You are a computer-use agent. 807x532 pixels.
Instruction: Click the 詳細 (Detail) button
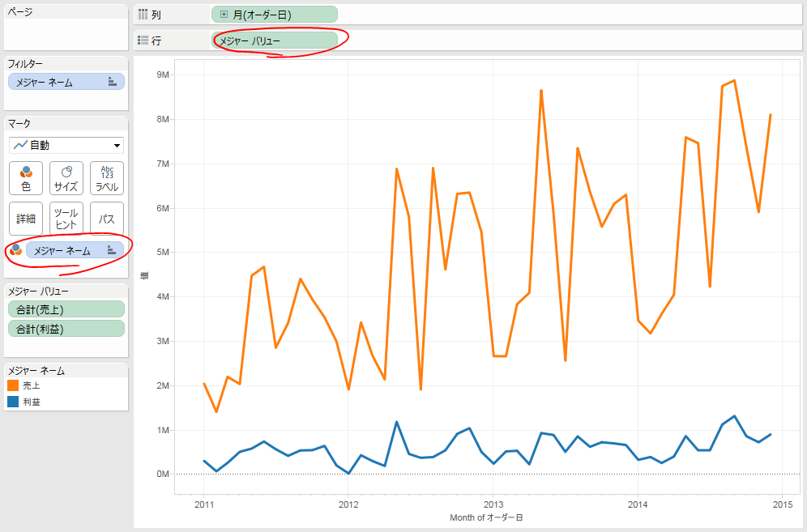click(26, 219)
